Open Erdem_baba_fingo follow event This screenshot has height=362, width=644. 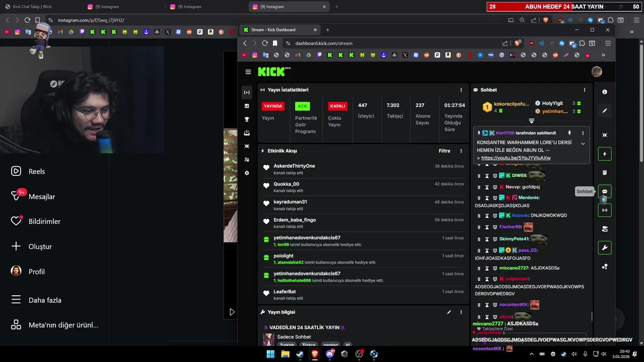click(x=362, y=223)
